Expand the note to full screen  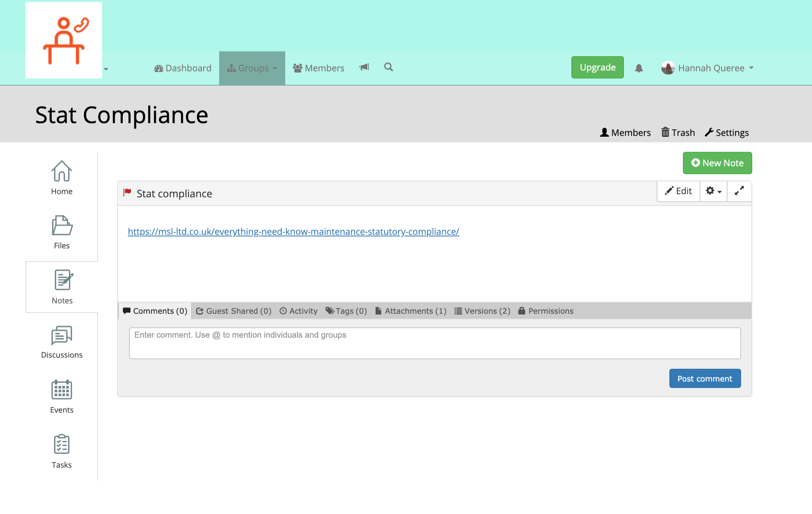[x=739, y=191]
